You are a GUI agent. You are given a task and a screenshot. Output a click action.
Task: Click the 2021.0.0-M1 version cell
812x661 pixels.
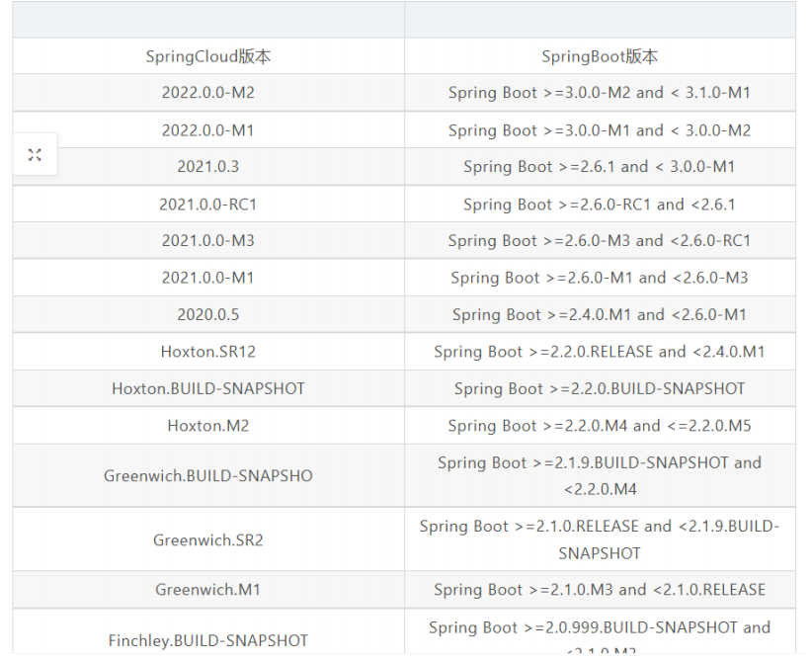click(208, 278)
